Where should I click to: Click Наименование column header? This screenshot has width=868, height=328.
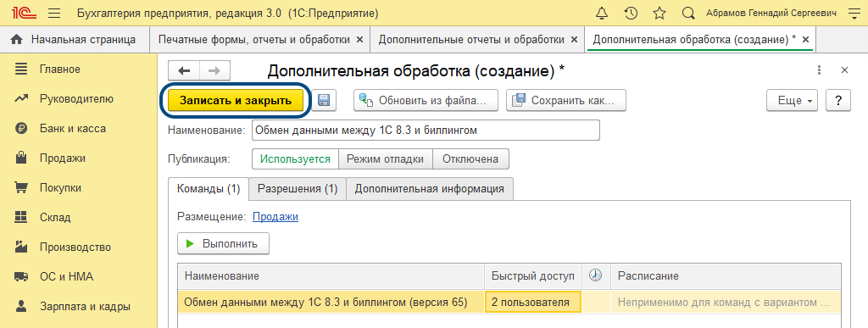331,275
